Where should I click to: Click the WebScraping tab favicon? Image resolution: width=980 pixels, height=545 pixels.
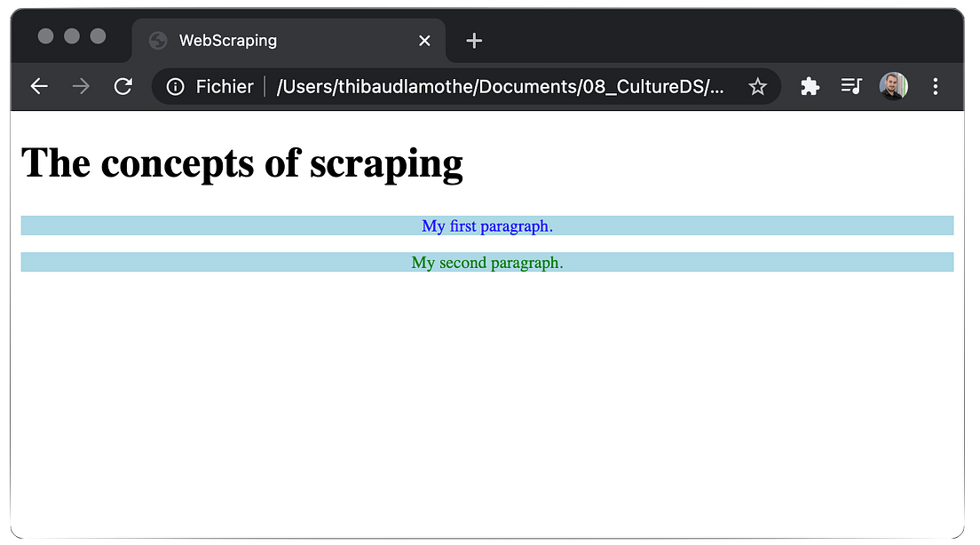(158, 40)
